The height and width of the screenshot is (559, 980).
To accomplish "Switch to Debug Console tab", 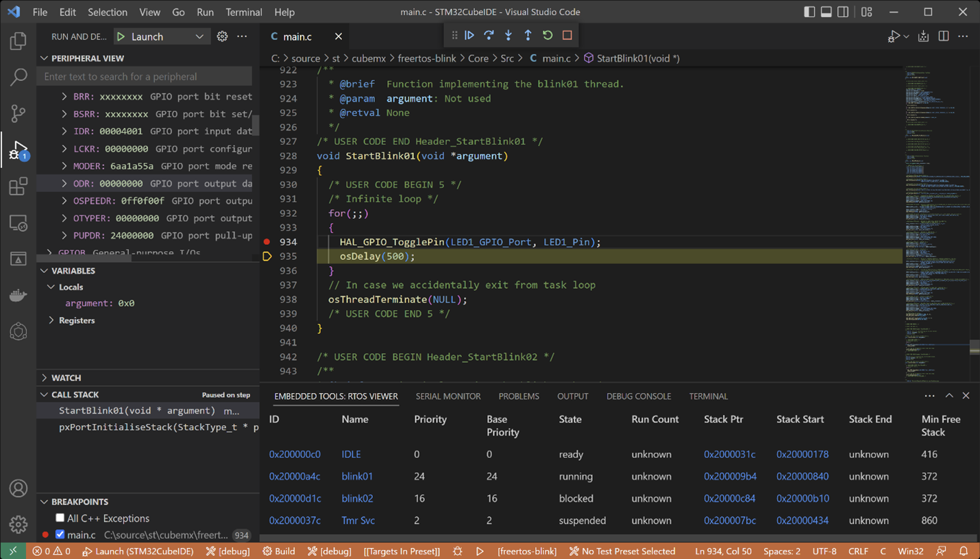I will click(638, 396).
